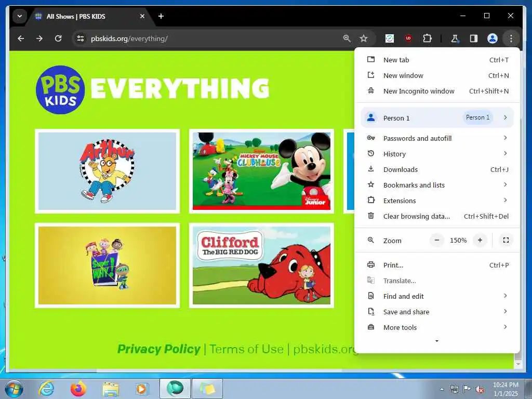
Task: Open the Super Why show thumbnail
Action: pos(107,265)
